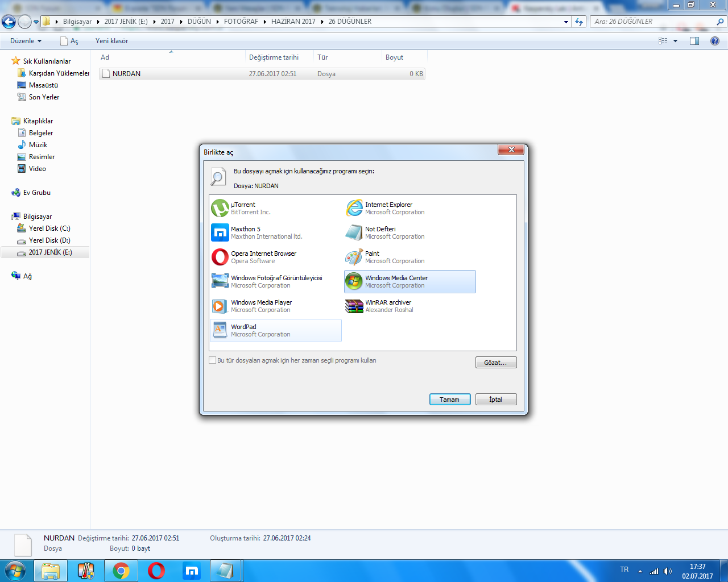Open Windows Explorer from the taskbar
Viewport: 728px width, 582px height.
point(51,571)
